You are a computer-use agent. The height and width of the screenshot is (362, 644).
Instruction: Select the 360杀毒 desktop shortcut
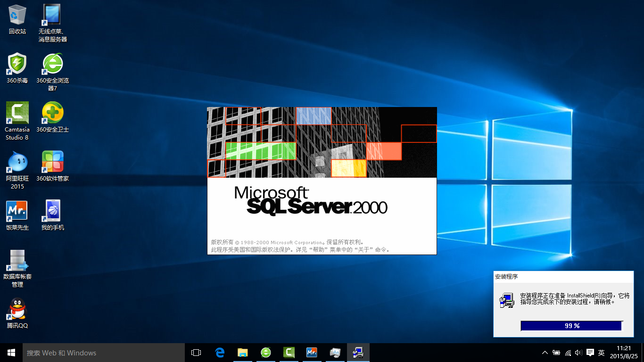click(x=17, y=68)
